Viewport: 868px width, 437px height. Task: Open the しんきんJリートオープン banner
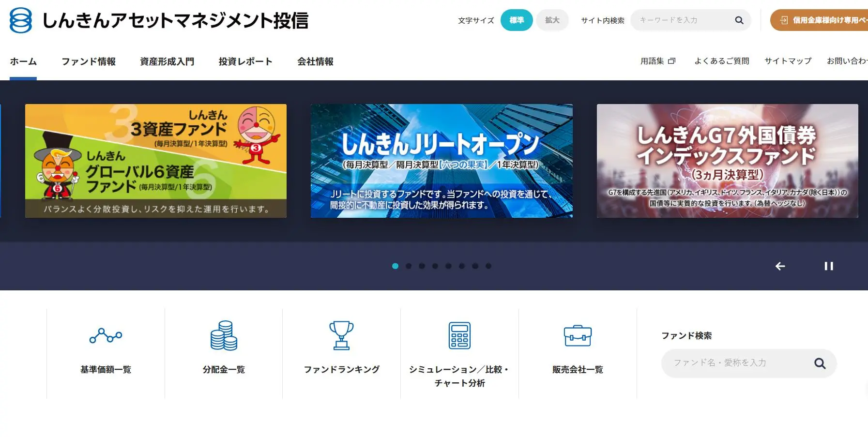(x=442, y=161)
